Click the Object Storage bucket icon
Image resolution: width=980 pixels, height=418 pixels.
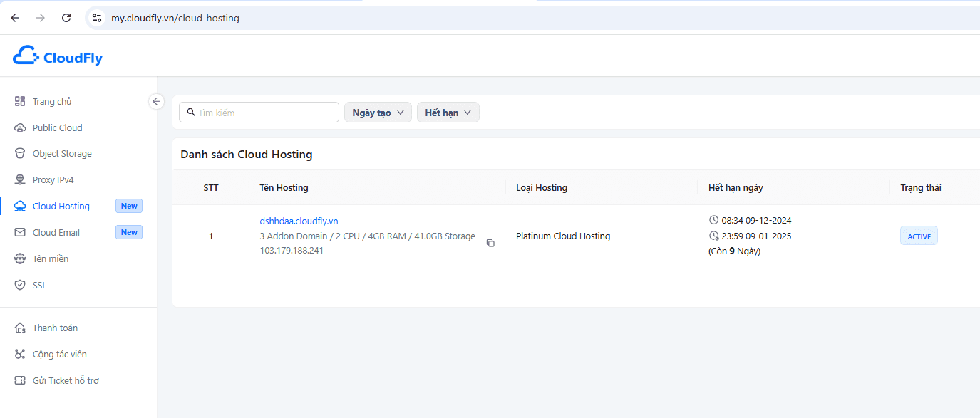[x=20, y=154]
